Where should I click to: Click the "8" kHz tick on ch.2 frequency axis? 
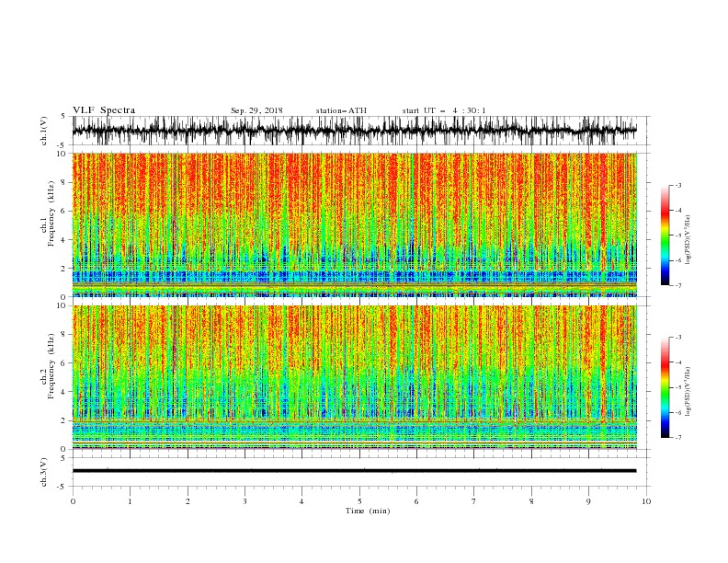[x=64, y=335]
